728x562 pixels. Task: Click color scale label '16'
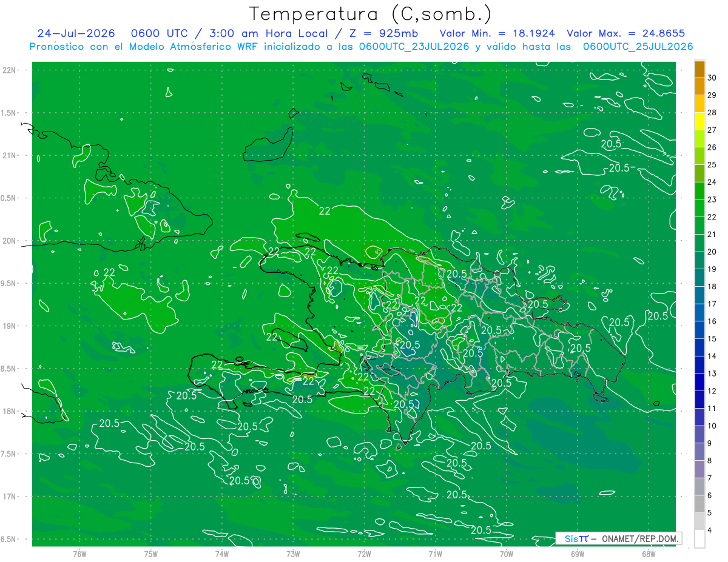coord(712,321)
